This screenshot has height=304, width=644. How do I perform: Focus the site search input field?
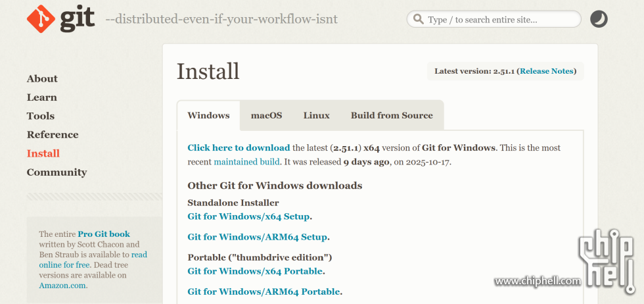pyautogui.click(x=499, y=20)
